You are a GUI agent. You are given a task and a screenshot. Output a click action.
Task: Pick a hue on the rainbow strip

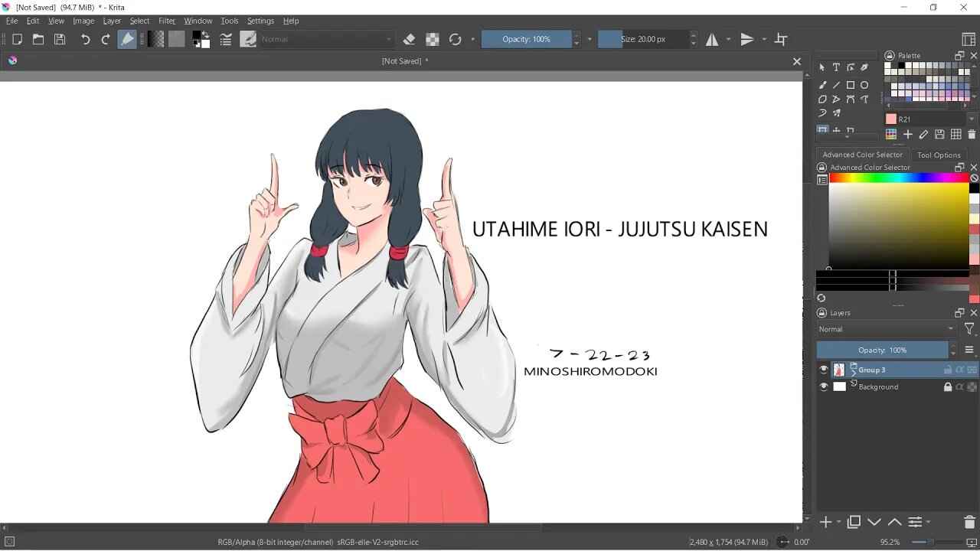coord(899,178)
